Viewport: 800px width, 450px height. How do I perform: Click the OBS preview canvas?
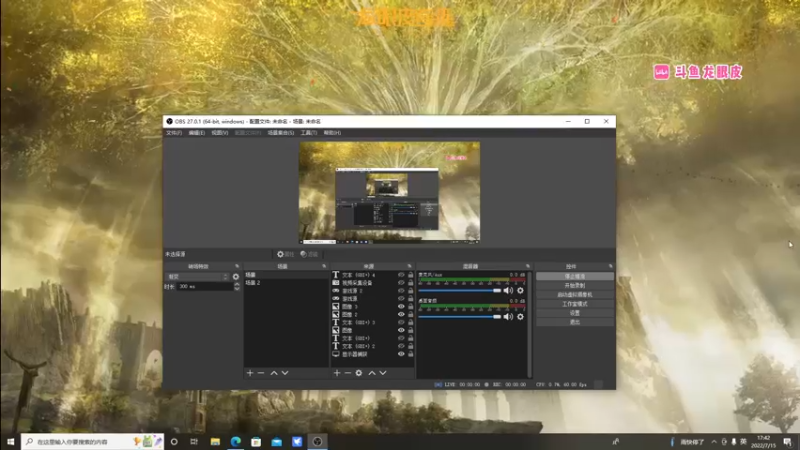pos(389,193)
